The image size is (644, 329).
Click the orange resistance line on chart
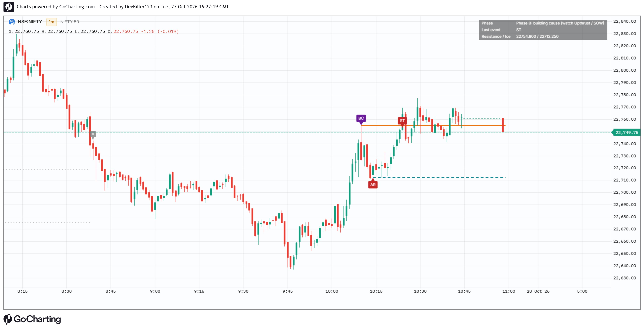[x=433, y=125]
